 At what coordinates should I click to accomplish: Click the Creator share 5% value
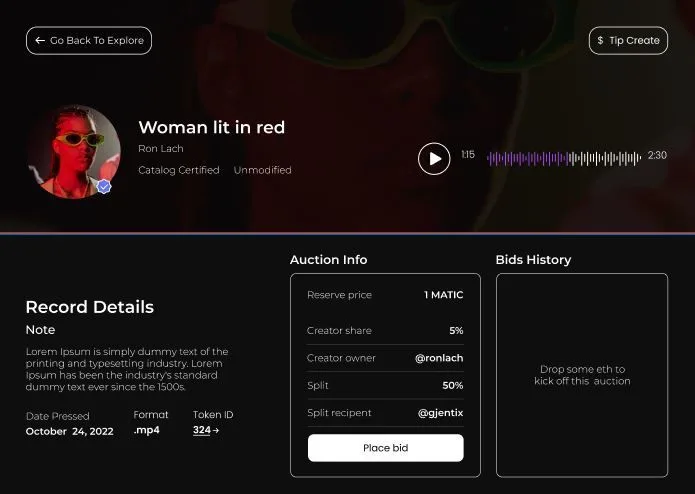(456, 331)
